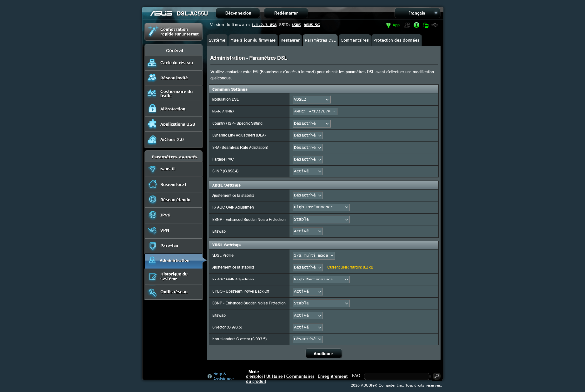Select the Mise à jour du firmware tab

coord(253,40)
